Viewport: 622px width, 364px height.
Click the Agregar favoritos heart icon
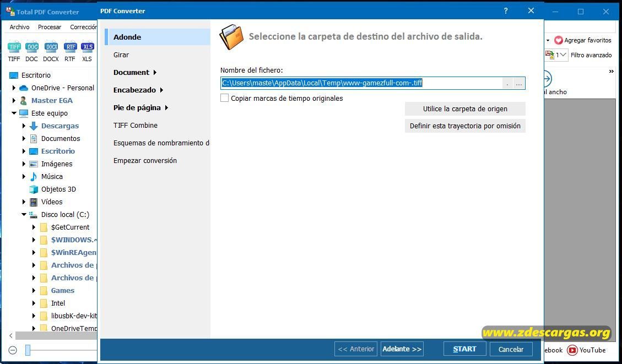[558, 40]
